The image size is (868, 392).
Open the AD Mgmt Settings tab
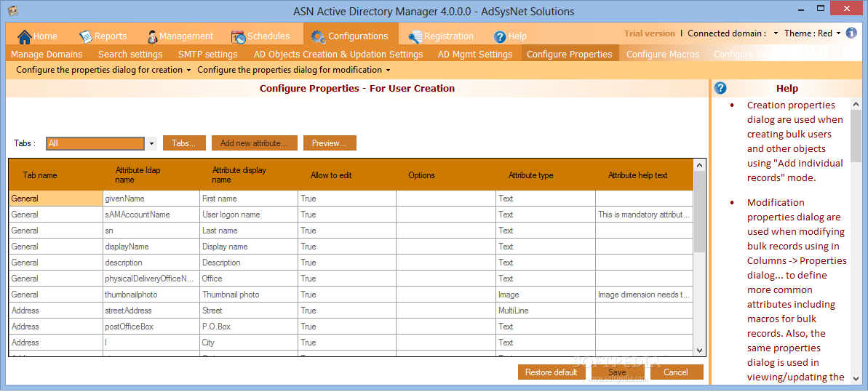(x=474, y=55)
